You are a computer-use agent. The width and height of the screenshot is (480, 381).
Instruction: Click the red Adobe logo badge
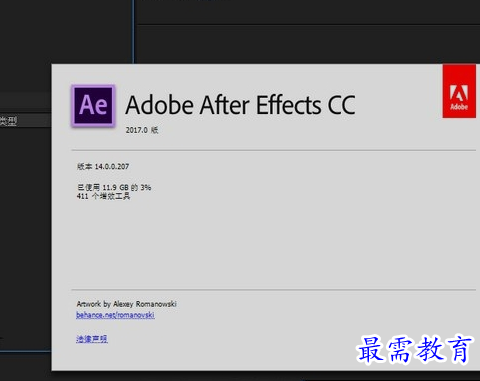[459, 91]
